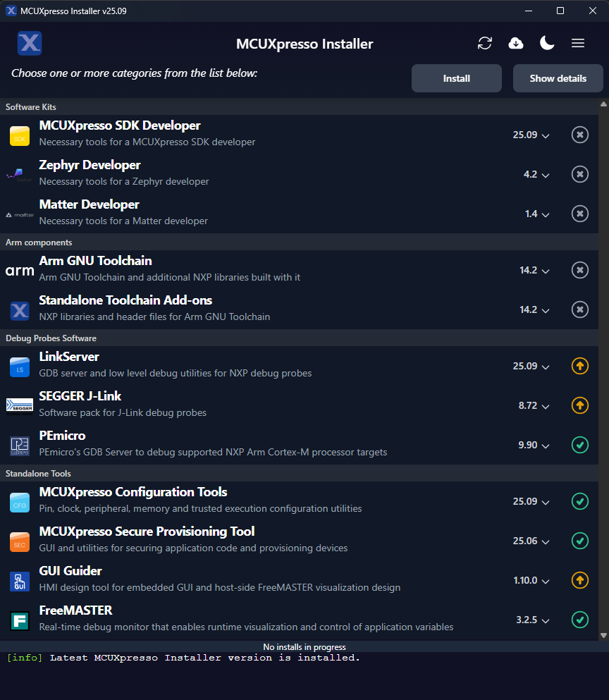Click the LinkServer update arrow icon
Image resolution: width=609 pixels, height=700 pixels.
[x=579, y=366]
